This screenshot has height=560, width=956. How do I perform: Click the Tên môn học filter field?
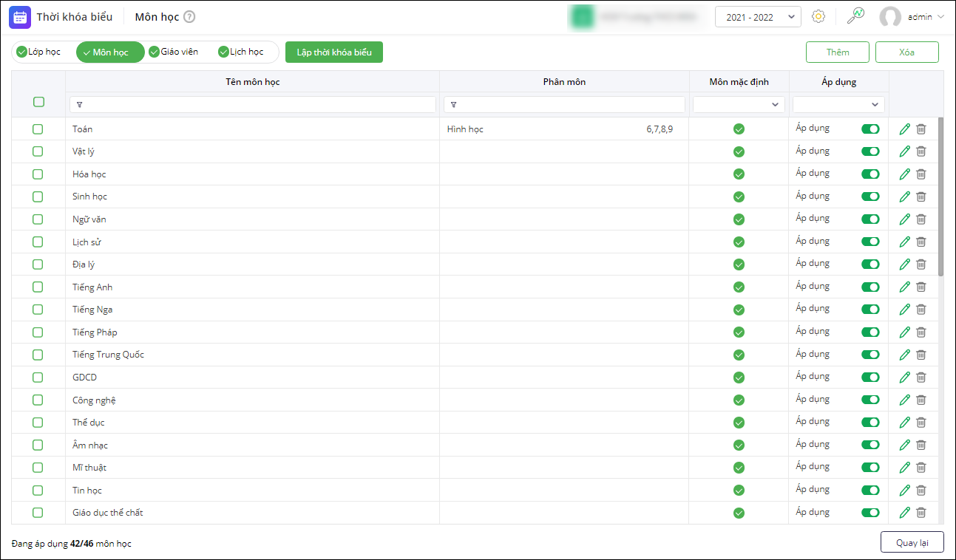point(253,105)
